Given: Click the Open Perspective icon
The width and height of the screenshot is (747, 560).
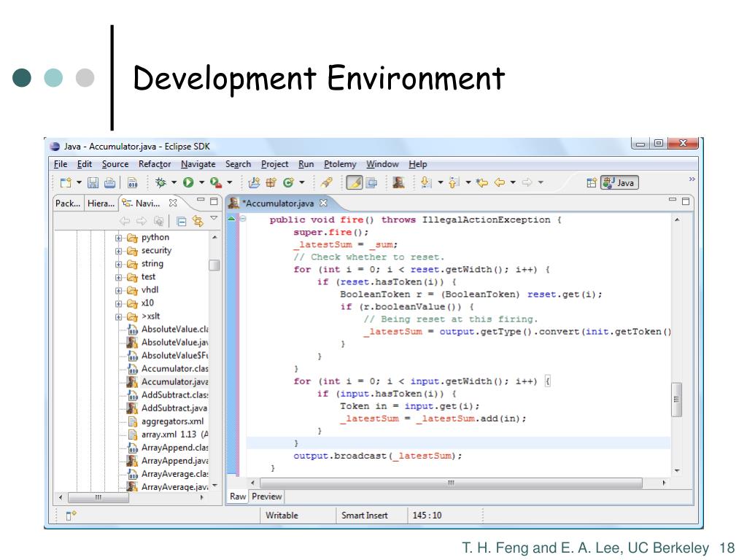Looking at the screenshot, I should click(591, 183).
